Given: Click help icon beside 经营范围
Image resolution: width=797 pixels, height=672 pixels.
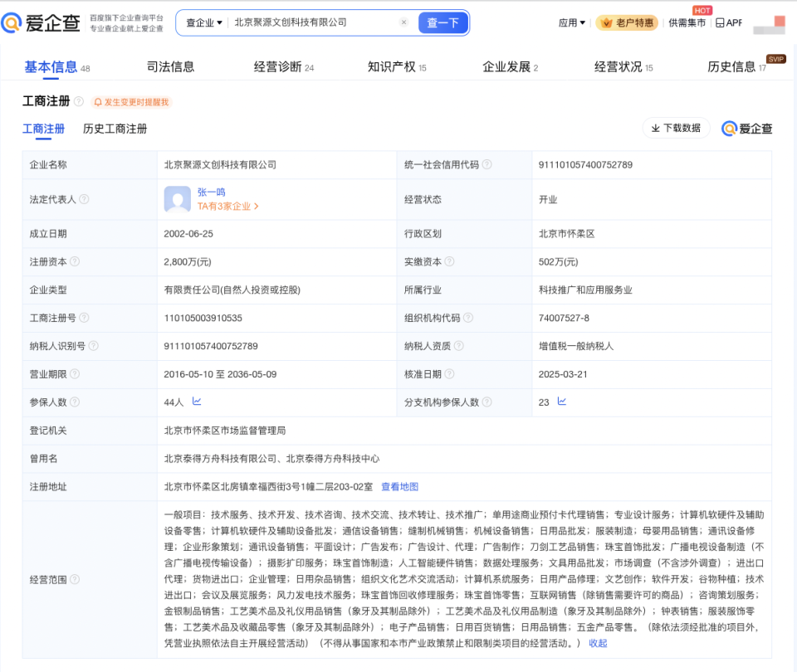Looking at the screenshot, I should (x=75, y=579).
